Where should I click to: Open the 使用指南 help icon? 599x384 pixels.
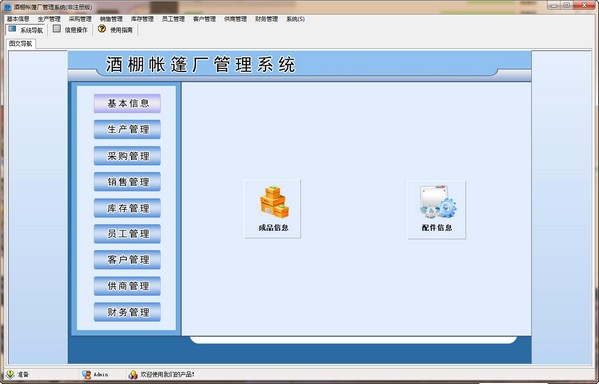102,29
